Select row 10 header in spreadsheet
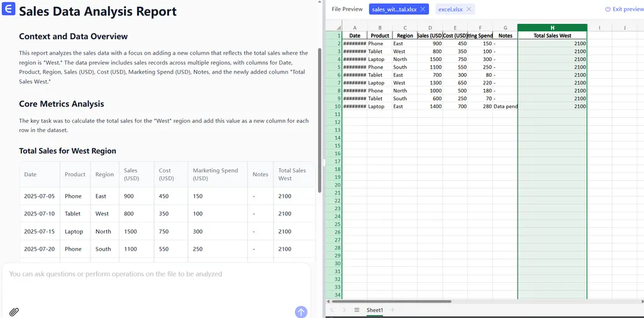The height and width of the screenshot is (318, 644). pyautogui.click(x=338, y=106)
